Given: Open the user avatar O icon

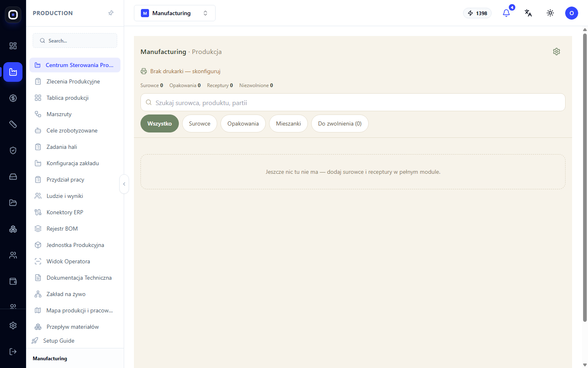Looking at the screenshot, I should 572,13.
